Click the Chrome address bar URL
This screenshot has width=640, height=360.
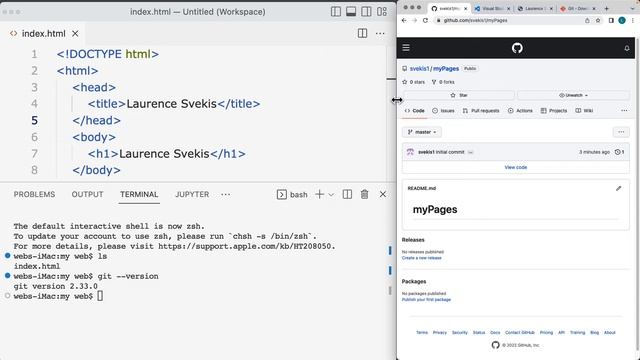[476, 20]
